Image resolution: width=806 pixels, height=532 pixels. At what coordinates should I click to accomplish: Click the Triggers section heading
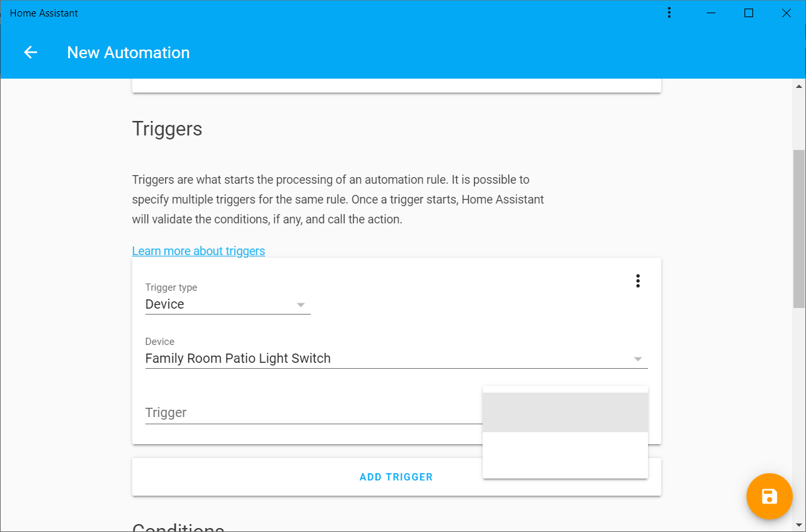tap(167, 129)
